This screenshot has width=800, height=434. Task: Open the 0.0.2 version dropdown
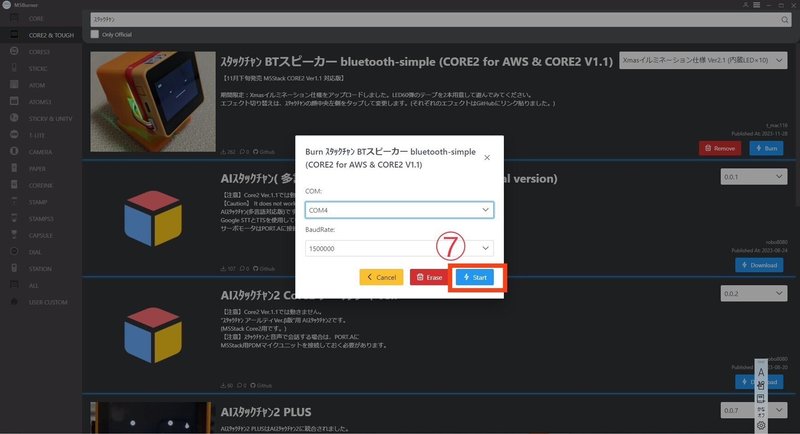(x=754, y=294)
